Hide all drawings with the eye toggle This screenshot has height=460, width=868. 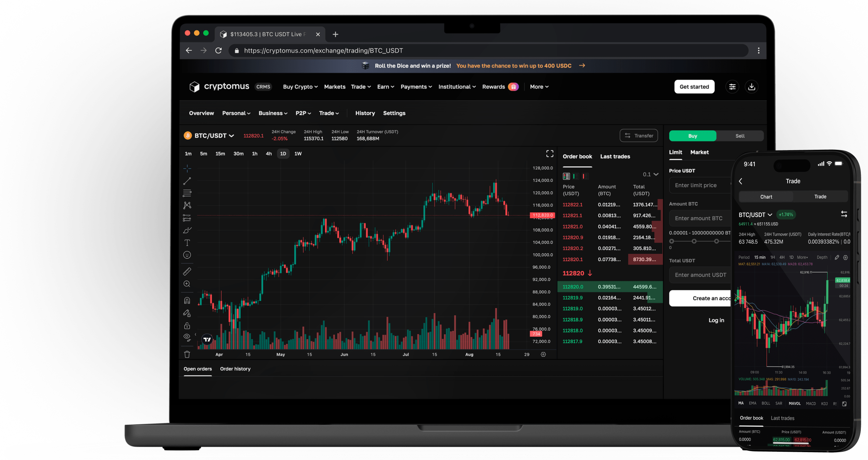[x=187, y=337]
